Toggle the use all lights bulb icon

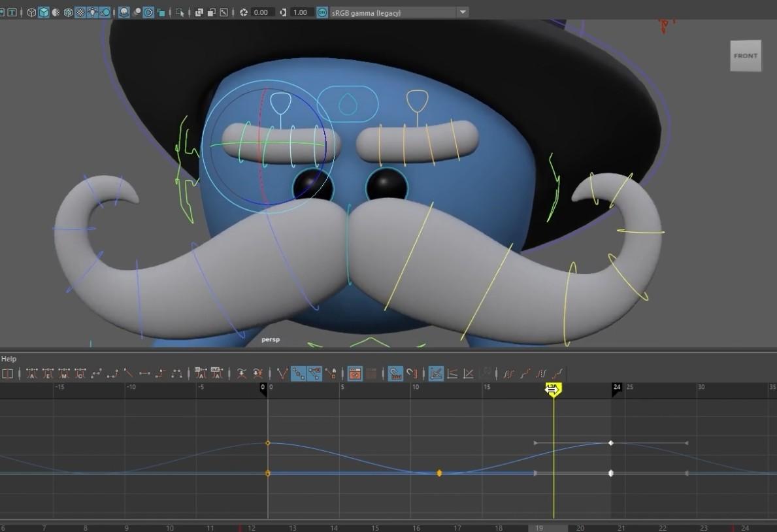[x=92, y=12]
